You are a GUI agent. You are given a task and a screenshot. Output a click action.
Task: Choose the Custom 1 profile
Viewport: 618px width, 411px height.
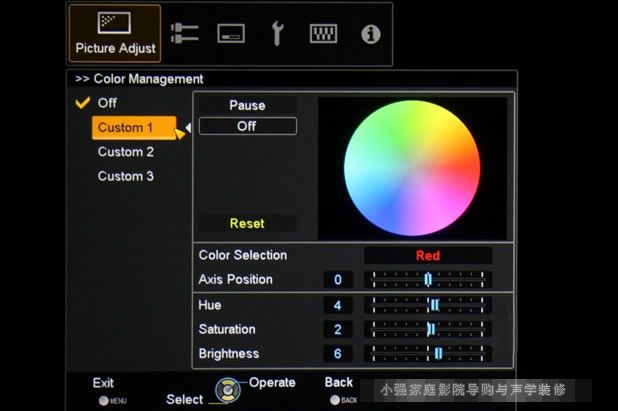[x=127, y=128]
